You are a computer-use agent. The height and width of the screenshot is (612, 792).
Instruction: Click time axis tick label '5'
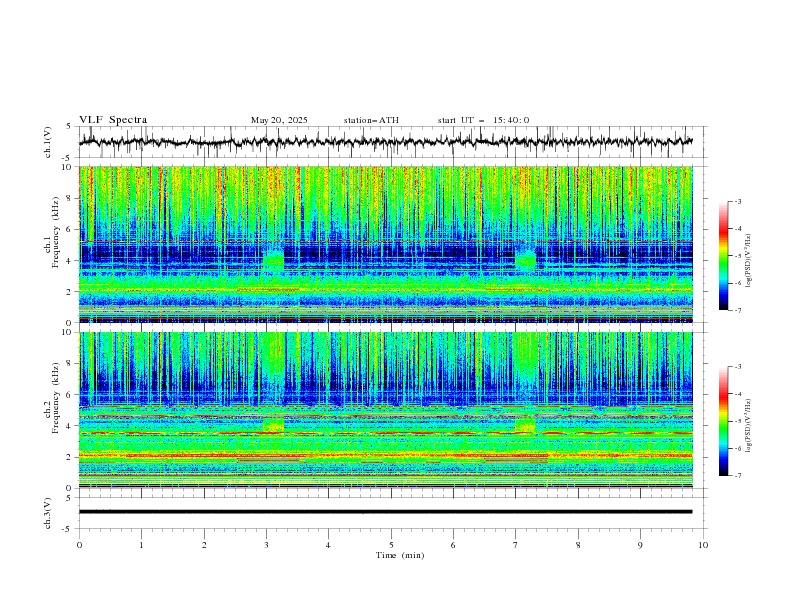coord(391,545)
